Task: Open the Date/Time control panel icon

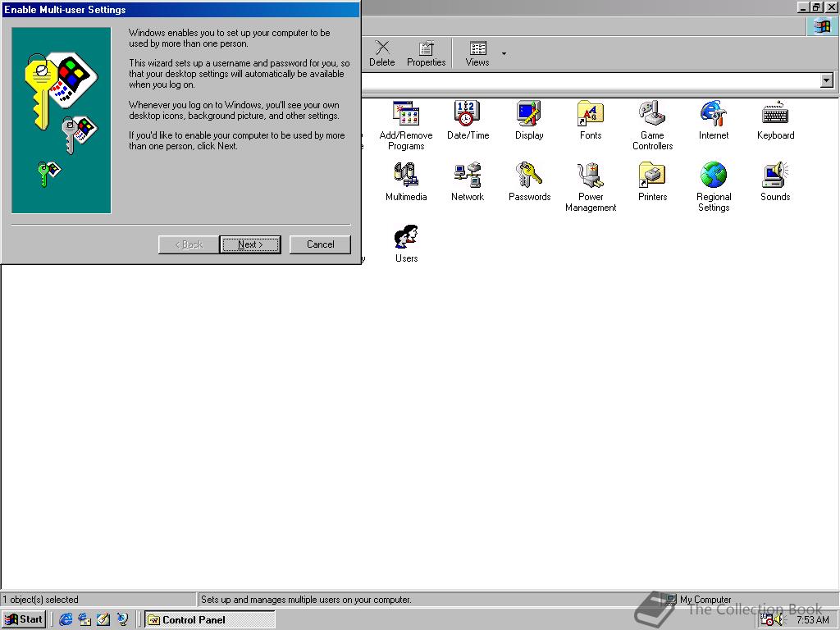Action: pyautogui.click(x=468, y=120)
